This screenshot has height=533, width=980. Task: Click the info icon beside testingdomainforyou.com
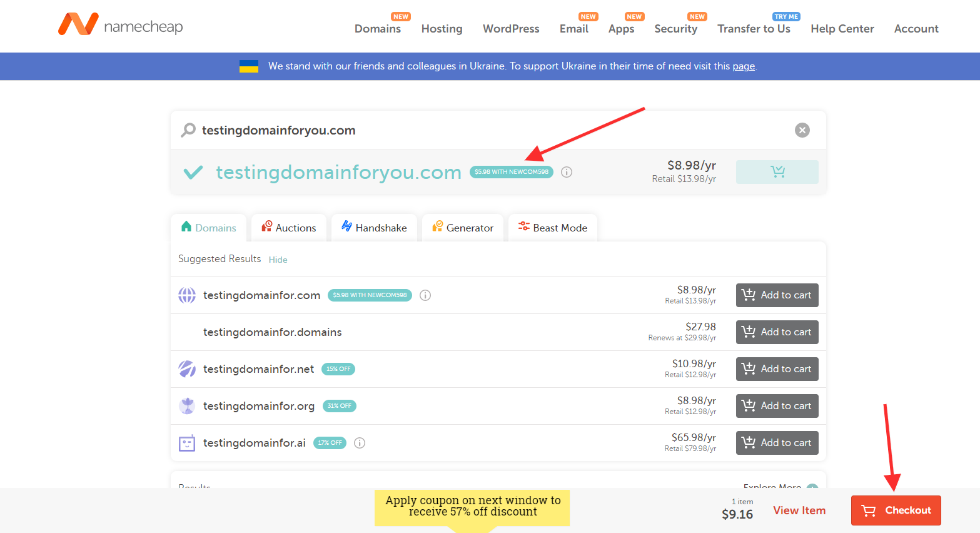tap(567, 172)
